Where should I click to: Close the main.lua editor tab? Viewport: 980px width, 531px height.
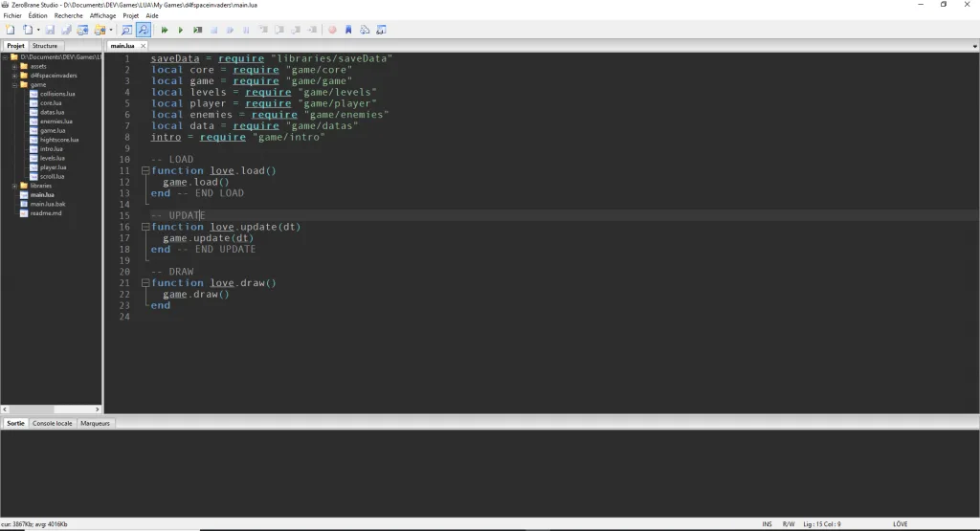click(144, 46)
